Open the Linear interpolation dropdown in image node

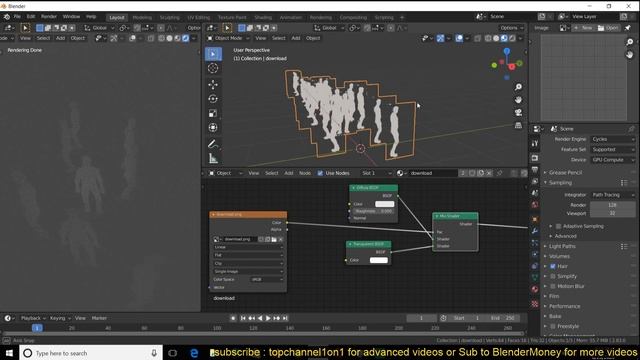tap(248, 247)
